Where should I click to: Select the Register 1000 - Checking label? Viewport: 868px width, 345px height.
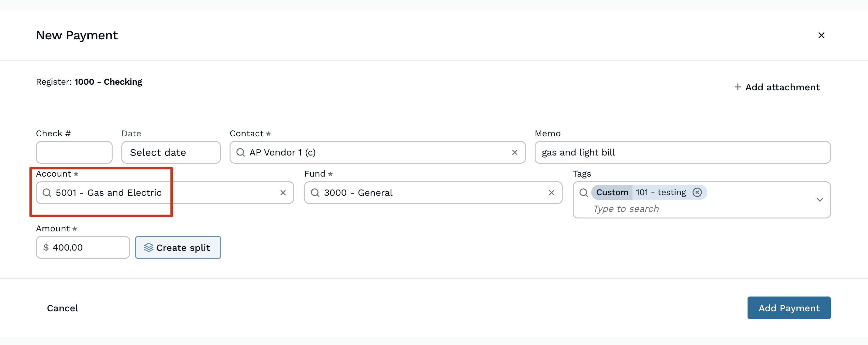click(x=89, y=82)
